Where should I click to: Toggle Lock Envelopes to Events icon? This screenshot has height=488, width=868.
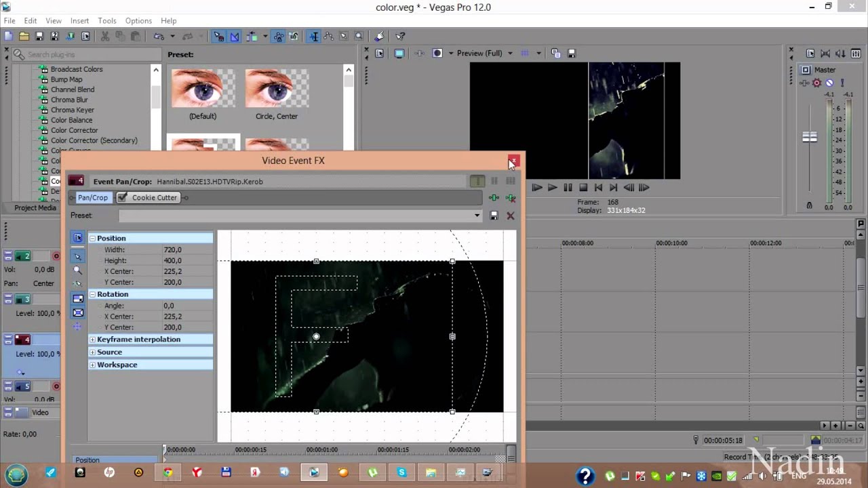[x=279, y=37]
